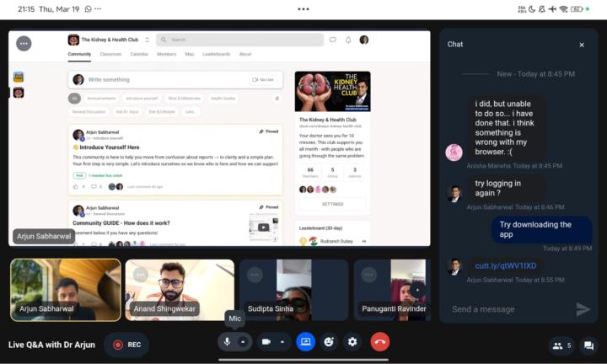Screen dimensions: 607x364
Task: Open options on Anand Shingwekar tile
Action: pyautogui.click(x=140, y=275)
